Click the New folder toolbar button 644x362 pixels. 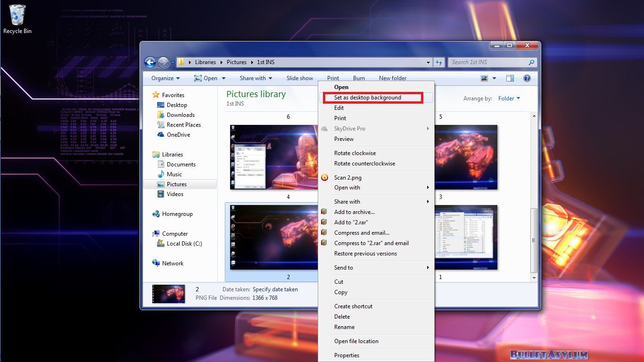[393, 78]
